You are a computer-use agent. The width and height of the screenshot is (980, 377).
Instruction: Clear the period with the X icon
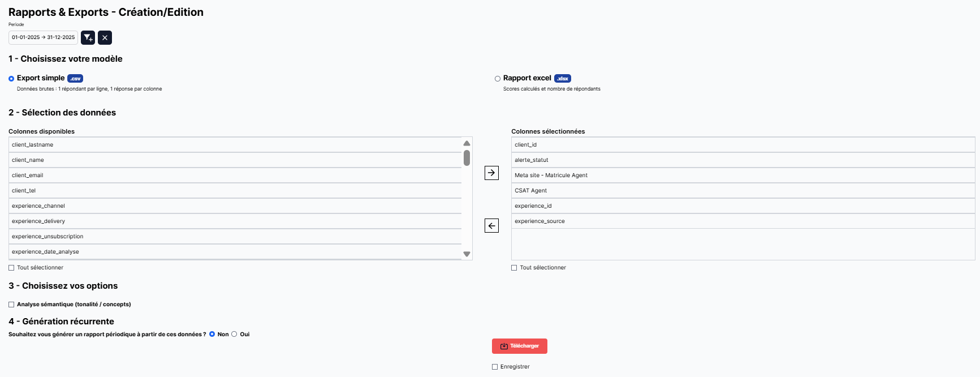pyautogui.click(x=105, y=37)
